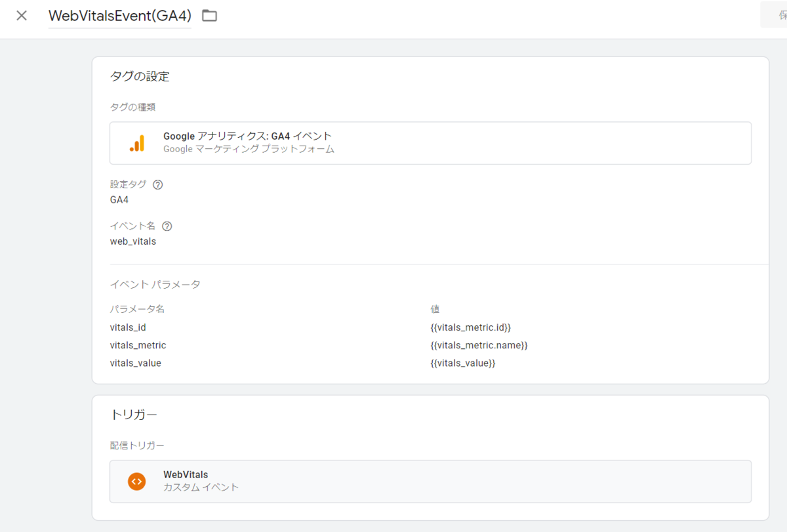Click the {{vitals_metric.name}} value
This screenshot has height=532, width=787.
coord(479,345)
